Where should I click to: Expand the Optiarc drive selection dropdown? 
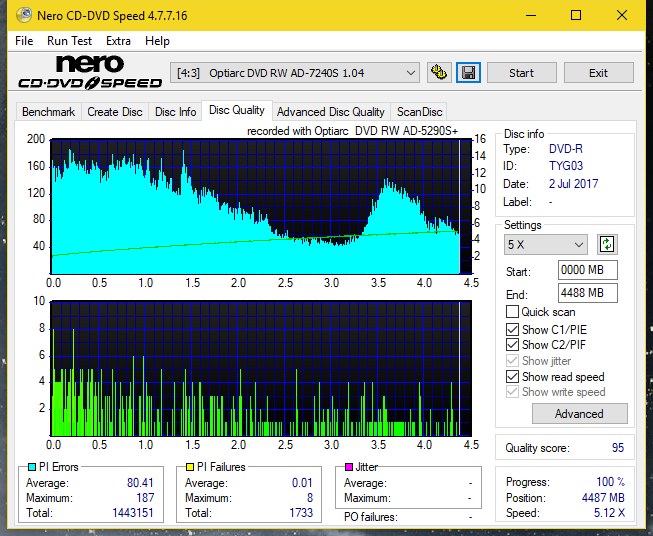(294, 73)
